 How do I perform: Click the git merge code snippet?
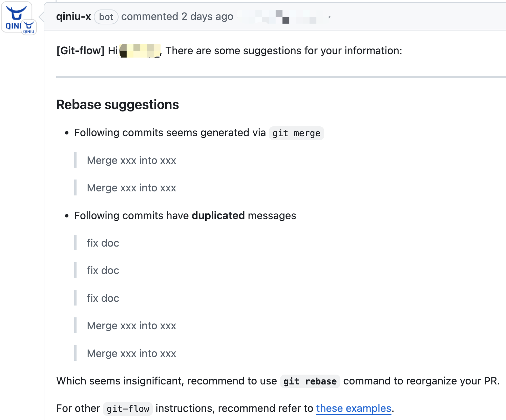coord(296,133)
